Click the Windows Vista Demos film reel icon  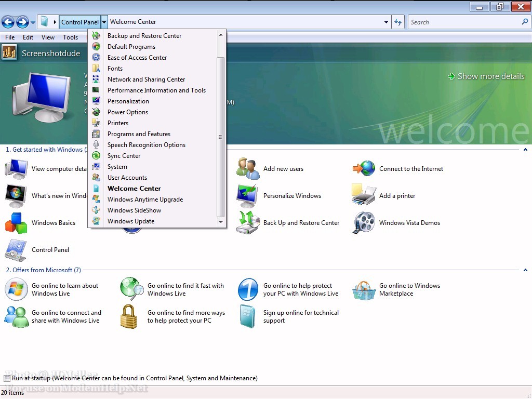(x=364, y=222)
